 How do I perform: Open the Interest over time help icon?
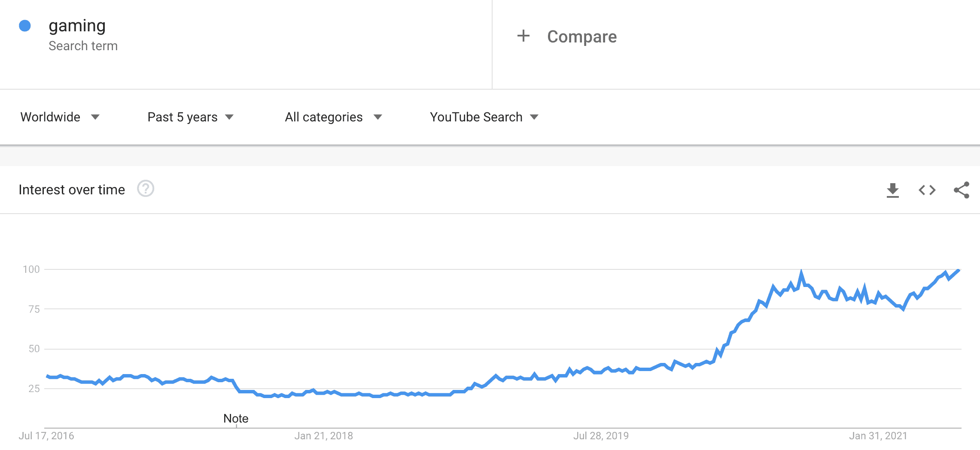(x=146, y=189)
